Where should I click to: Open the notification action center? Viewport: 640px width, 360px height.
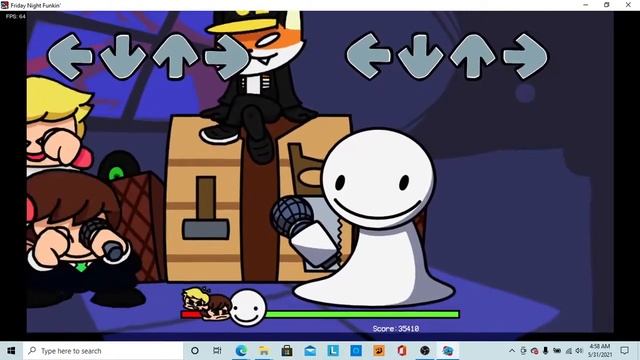(x=624, y=351)
